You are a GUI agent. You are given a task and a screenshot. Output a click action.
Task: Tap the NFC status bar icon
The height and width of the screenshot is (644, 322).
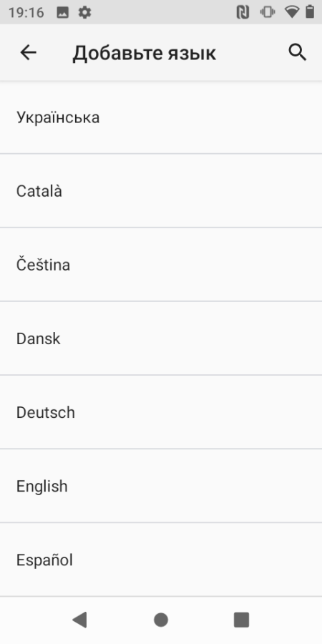pos(243,12)
